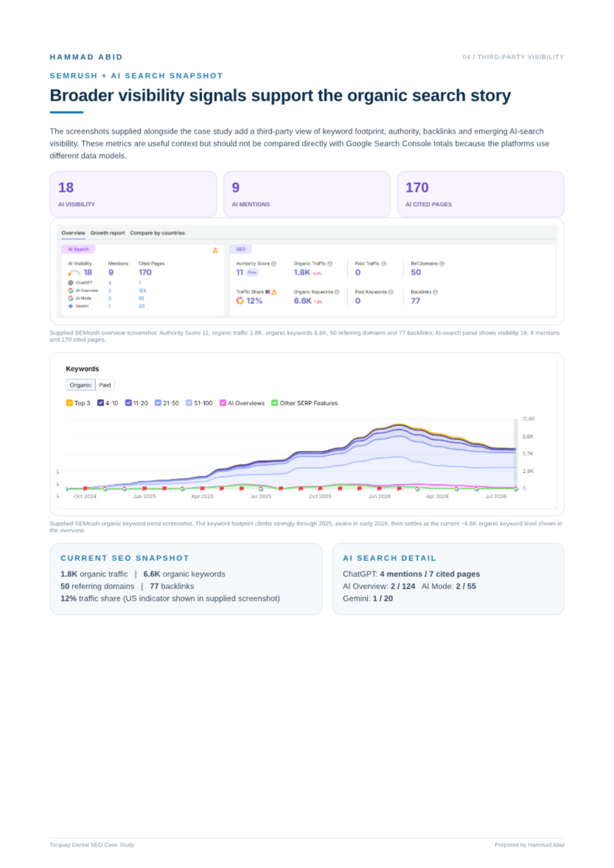The height and width of the screenshot is (868, 614).
Task: Open the Organic Keywords info icon
Action: [337, 292]
